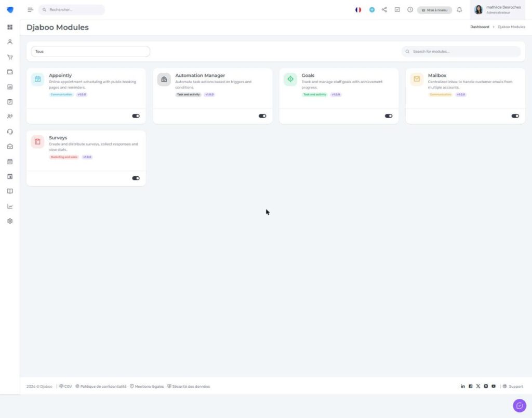Viewport: 532px width, 418px height.
Task: Open the Support footer link
Action: [x=513, y=386]
